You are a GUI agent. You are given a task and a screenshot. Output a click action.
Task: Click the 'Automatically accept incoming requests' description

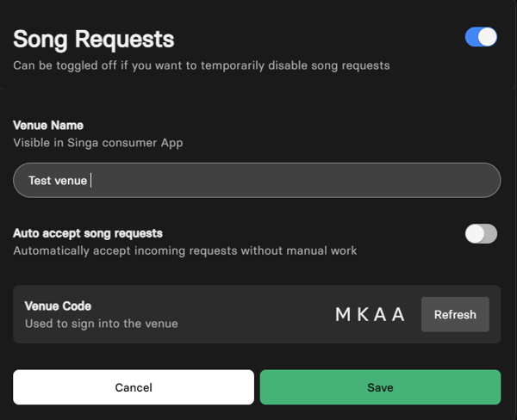coord(185,250)
